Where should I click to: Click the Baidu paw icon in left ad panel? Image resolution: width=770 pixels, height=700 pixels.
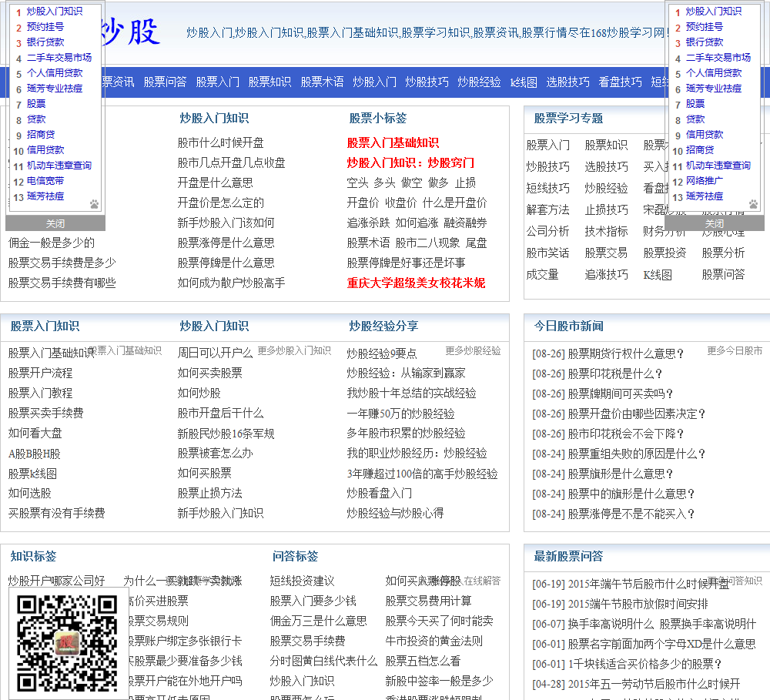(94, 204)
